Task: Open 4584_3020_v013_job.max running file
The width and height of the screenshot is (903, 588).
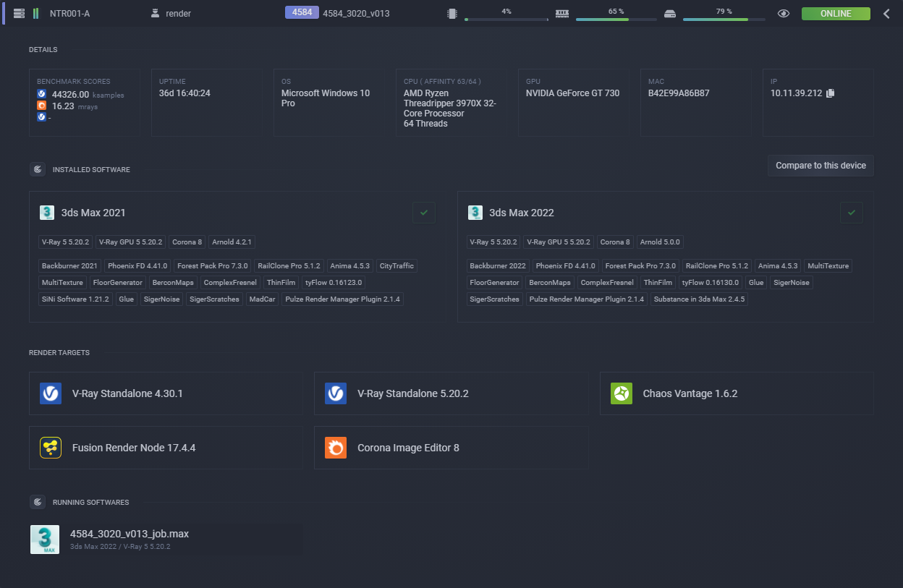Action: point(130,534)
